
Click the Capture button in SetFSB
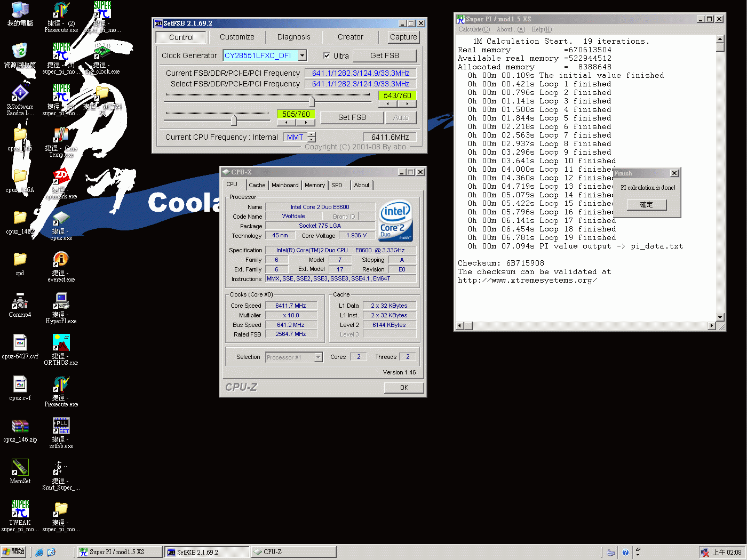(403, 37)
